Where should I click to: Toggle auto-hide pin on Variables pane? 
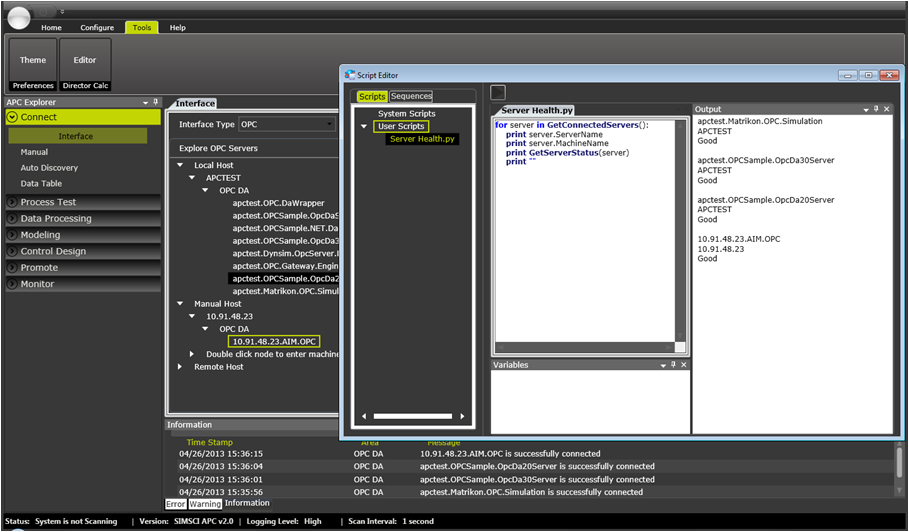[673, 365]
